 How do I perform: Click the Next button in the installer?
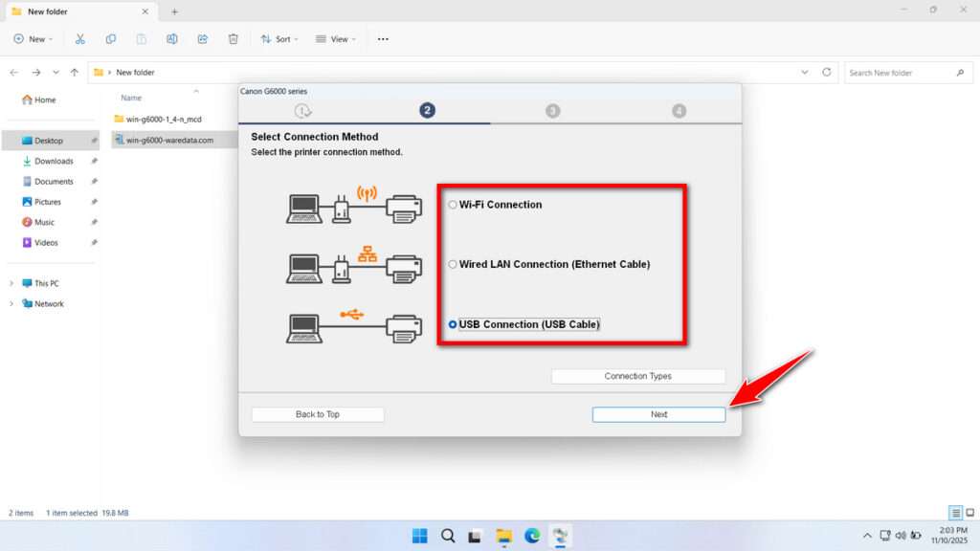pos(658,414)
